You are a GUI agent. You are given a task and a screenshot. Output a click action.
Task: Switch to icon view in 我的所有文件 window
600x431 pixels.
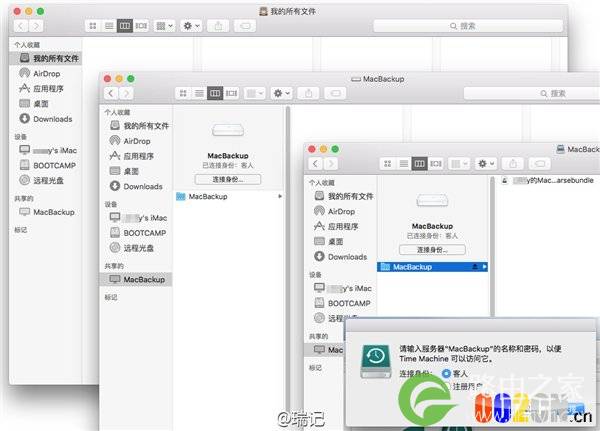click(93, 26)
